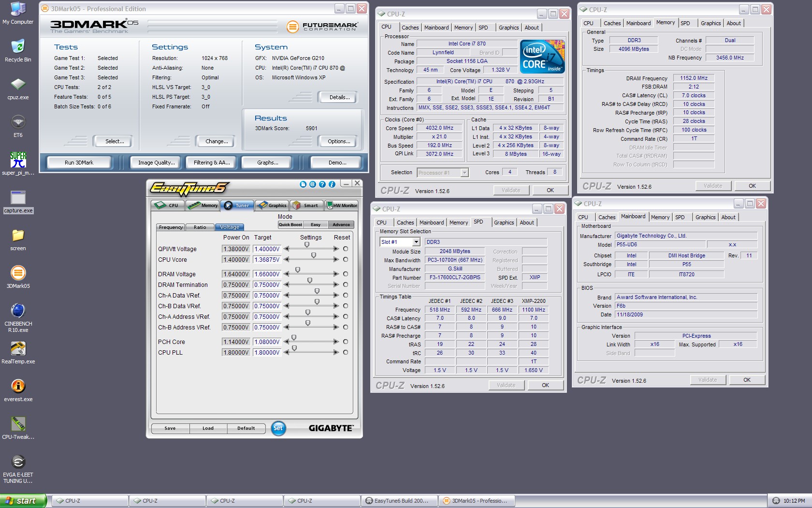The width and height of the screenshot is (812, 508).
Task: Select reset radio for DRAM Termination
Action: coord(346,284)
